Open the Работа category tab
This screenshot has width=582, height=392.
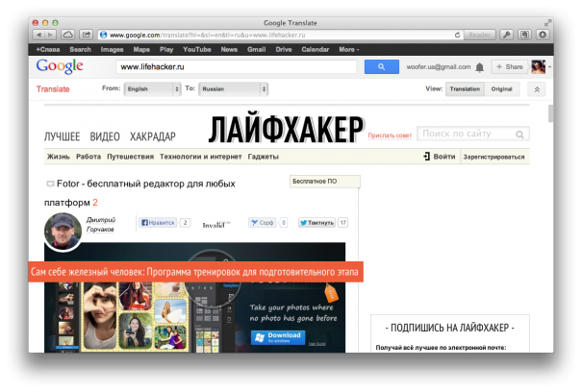89,157
